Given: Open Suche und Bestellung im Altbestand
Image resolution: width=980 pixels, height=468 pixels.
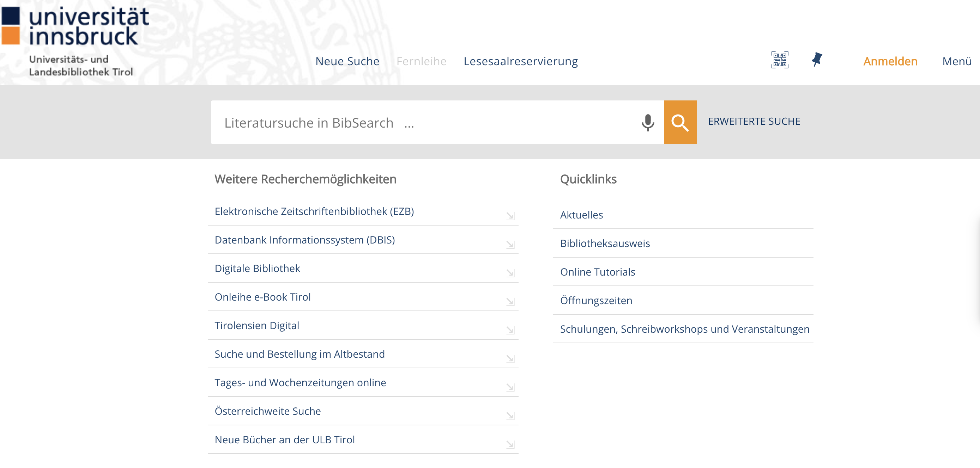Looking at the screenshot, I should coord(300,354).
